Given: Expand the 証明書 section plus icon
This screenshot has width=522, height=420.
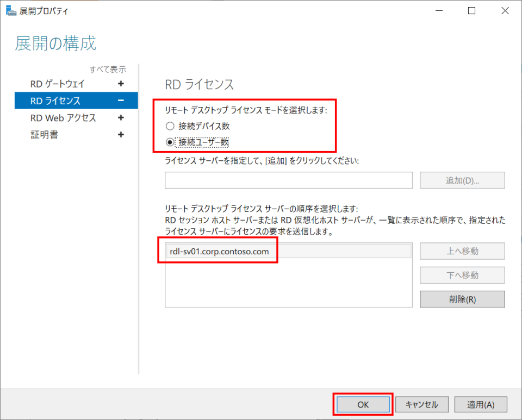Looking at the screenshot, I should pyautogui.click(x=121, y=135).
